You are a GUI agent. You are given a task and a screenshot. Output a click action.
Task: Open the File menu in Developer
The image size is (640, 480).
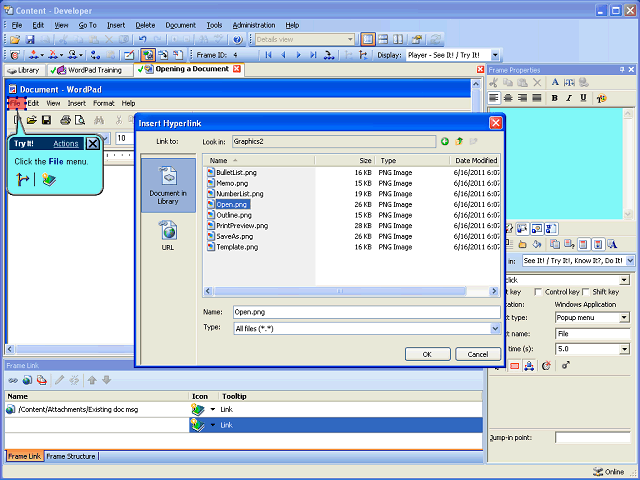(17, 25)
